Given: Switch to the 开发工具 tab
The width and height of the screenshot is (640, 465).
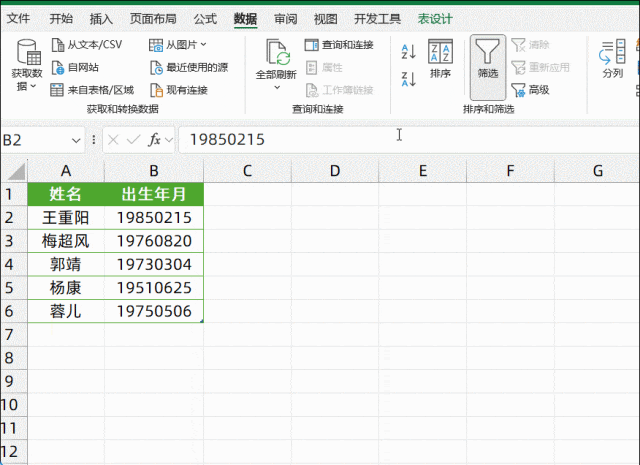Looking at the screenshot, I should (377, 18).
